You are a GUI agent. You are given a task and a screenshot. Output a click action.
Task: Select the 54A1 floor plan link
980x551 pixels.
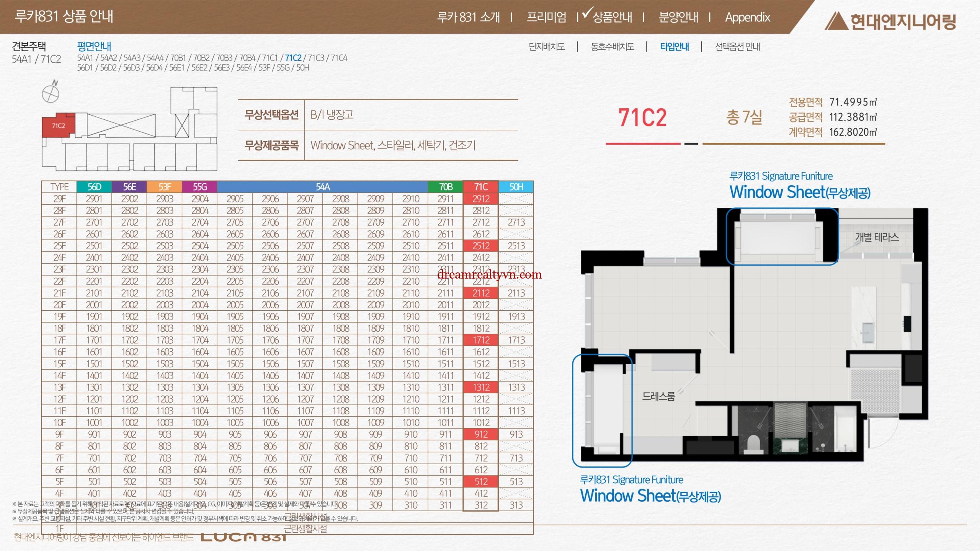[x=85, y=58]
